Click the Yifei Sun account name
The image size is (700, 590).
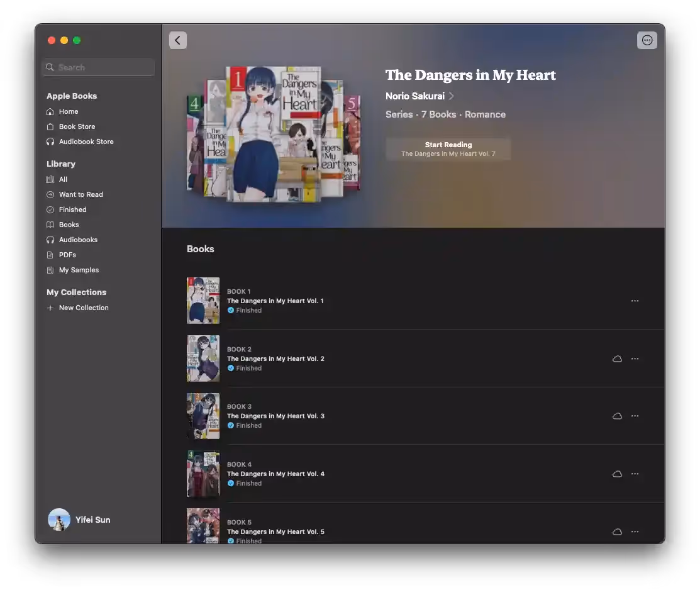pyautogui.click(x=93, y=520)
